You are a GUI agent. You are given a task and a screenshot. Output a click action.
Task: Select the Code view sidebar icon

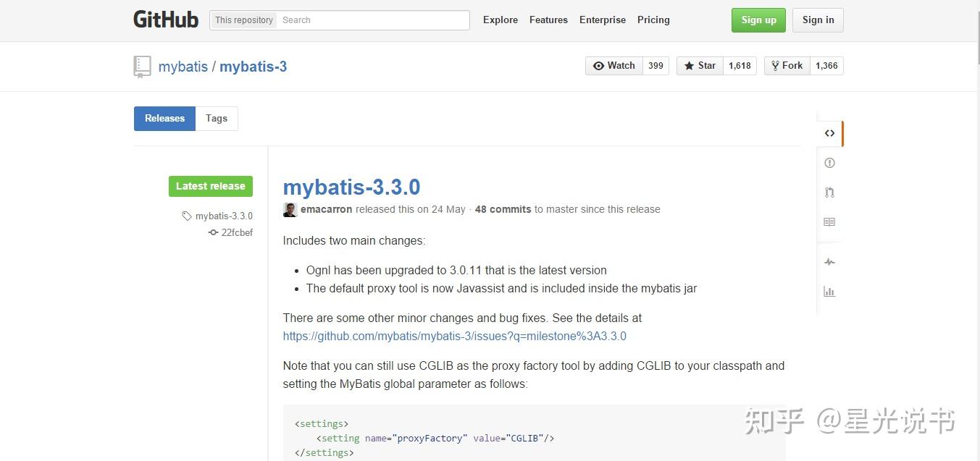(829, 133)
